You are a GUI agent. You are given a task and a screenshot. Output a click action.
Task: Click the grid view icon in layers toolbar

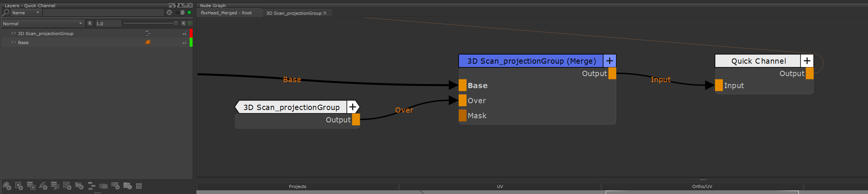[139, 186]
